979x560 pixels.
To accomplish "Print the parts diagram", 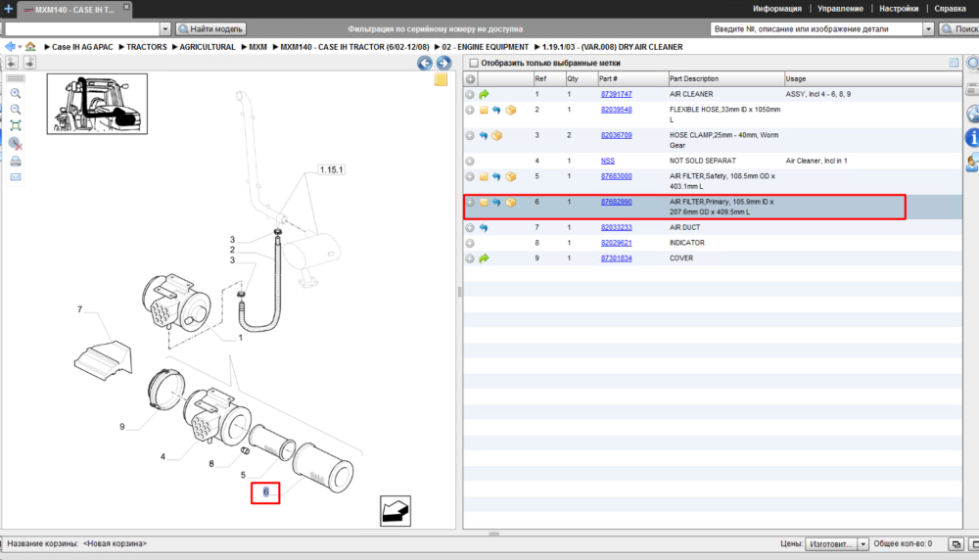I will point(16,162).
